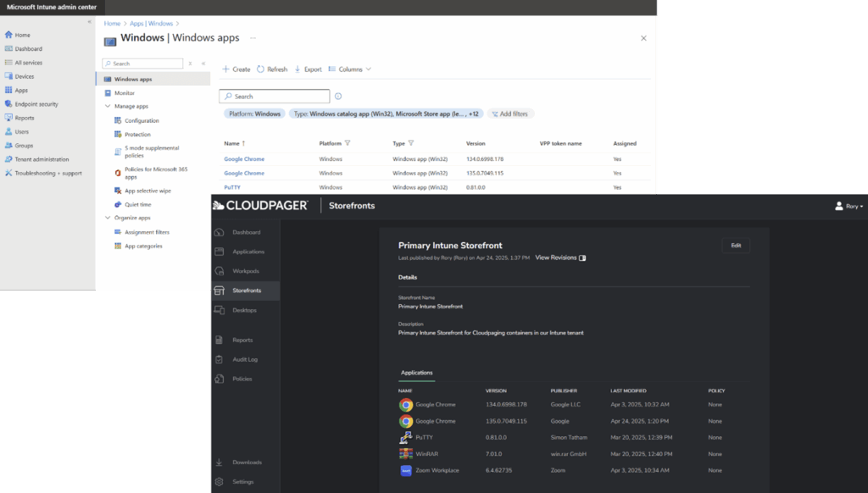Viewport: 868px width, 493px height.
Task: Open the Rory user menu
Action: [x=849, y=206]
